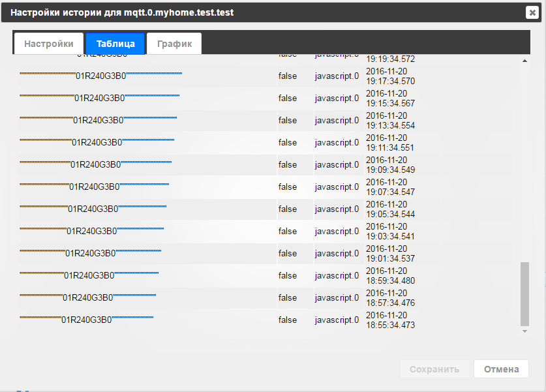Click the Отмена button
The width and height of the screenshot is (546, 392).
pos(501,369)
